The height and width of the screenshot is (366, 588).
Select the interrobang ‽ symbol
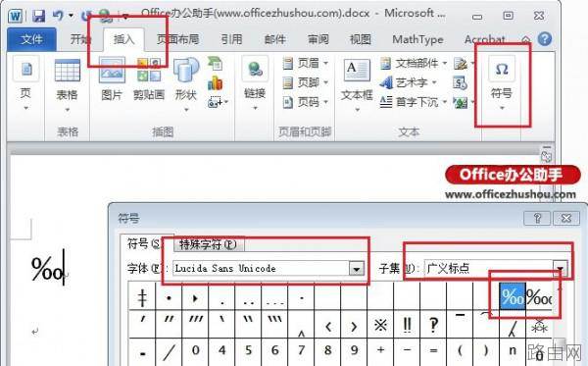tap(433, 325)
